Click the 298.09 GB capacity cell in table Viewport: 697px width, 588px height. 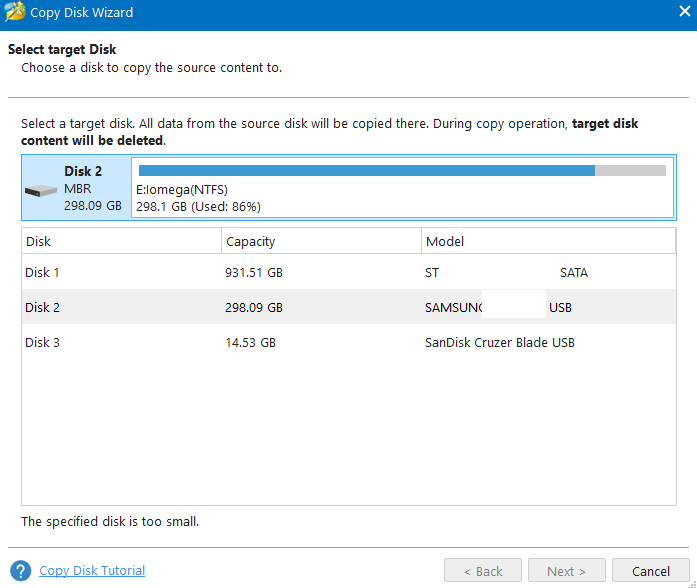(254, 308)
